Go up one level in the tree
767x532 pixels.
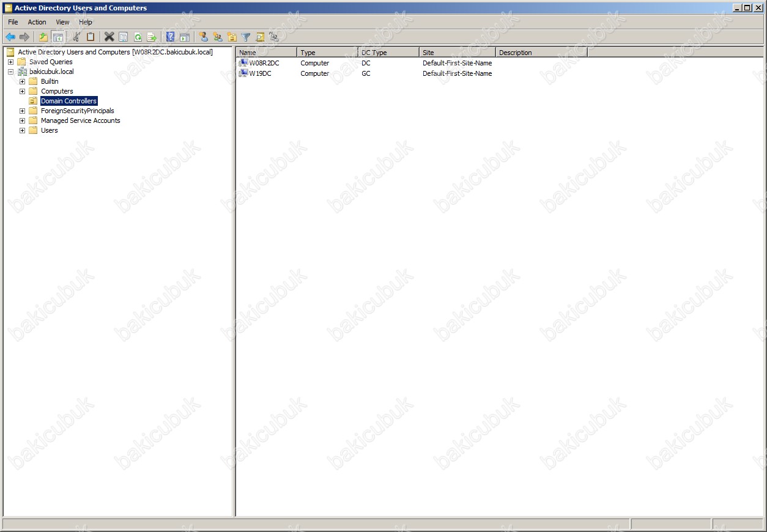click(x=43, y=37)
